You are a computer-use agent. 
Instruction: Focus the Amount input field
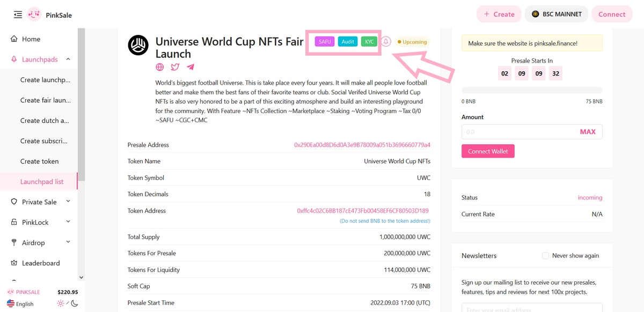tap(532, 132)
